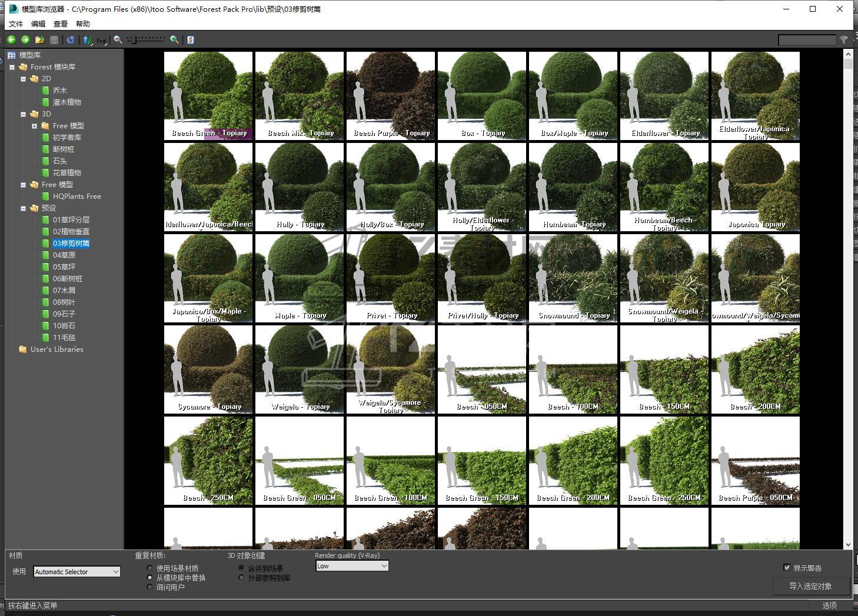Viewport: 858px width, 616px height.
Task: Refresh the library with the blue circular arrow
Action: (71, 40)
